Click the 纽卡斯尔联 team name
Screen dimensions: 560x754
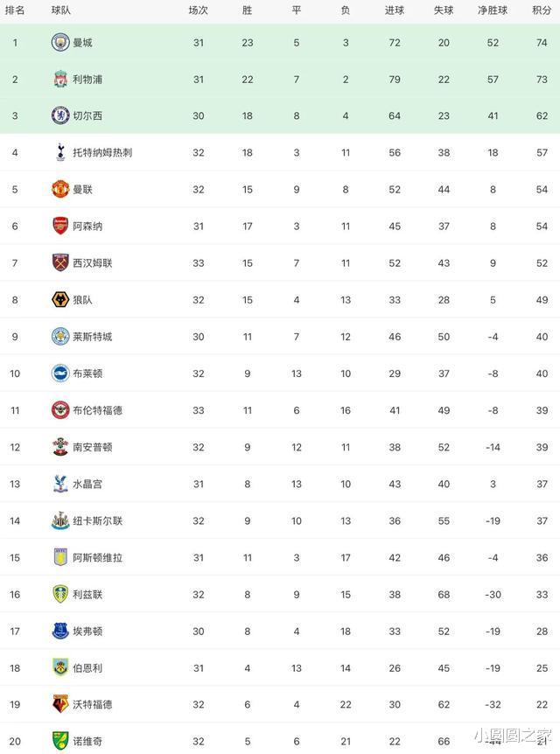[x=98, y=520]
